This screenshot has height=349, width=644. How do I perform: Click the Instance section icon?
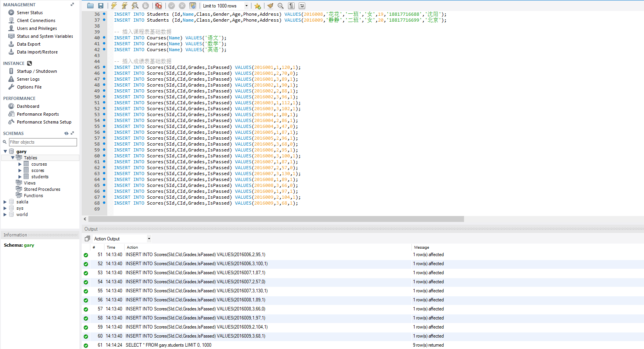click(29, 63)
